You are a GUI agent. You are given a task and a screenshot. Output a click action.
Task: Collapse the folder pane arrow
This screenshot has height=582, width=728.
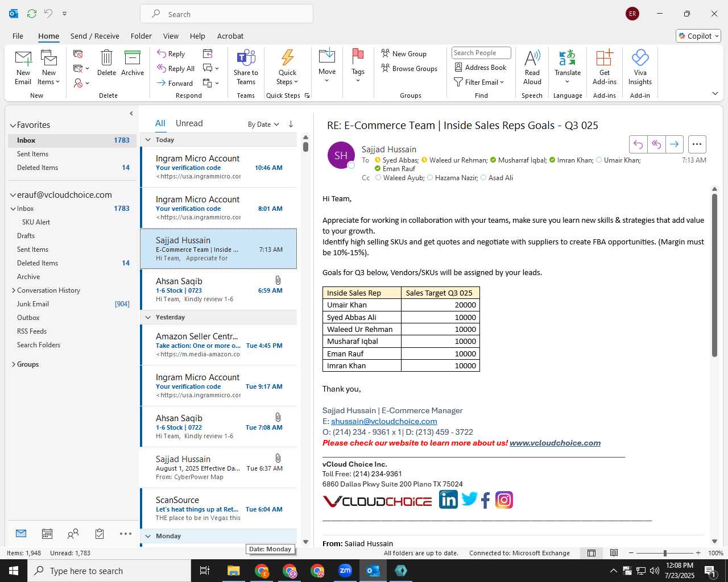[x=131, y=113]
